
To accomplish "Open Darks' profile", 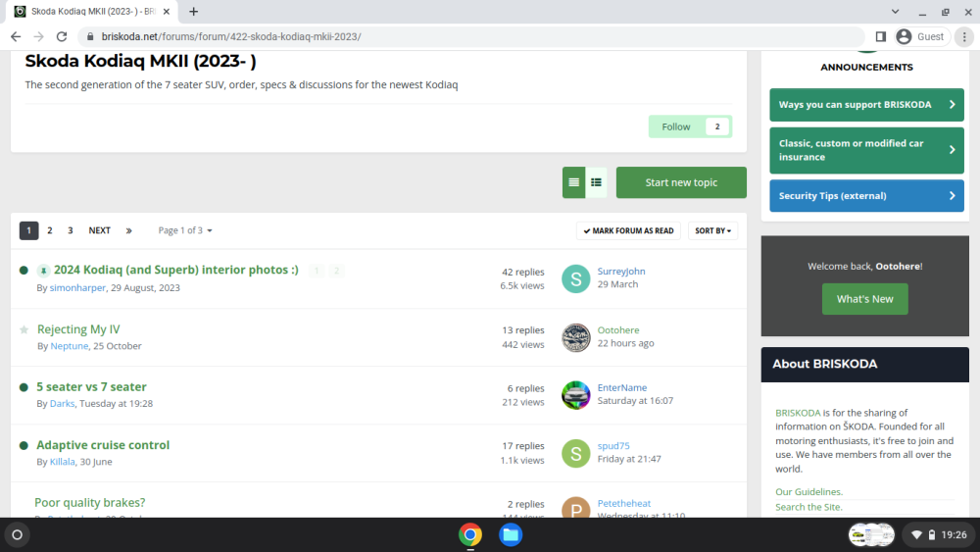I will click(x=62, y=403).
